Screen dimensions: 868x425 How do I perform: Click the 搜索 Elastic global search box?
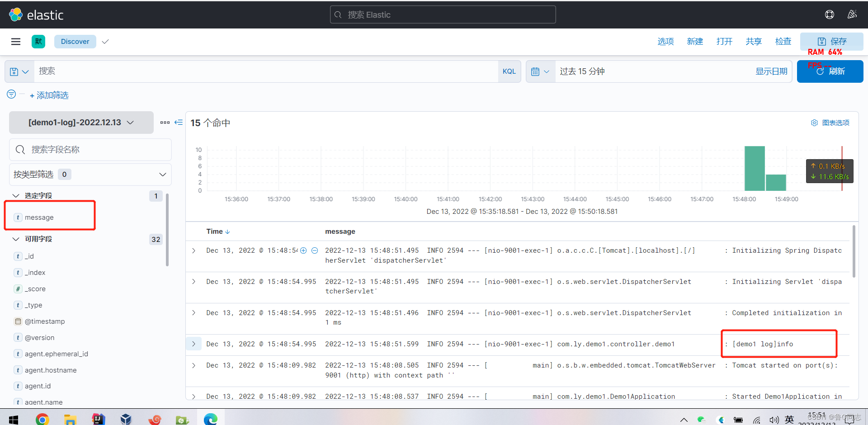coord(443,15)
